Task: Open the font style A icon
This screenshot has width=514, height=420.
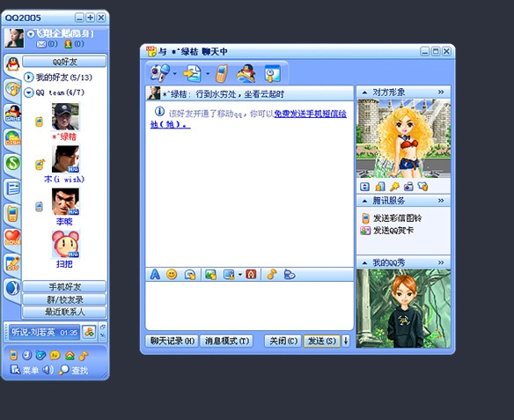Action: click(x=155, y=274)
